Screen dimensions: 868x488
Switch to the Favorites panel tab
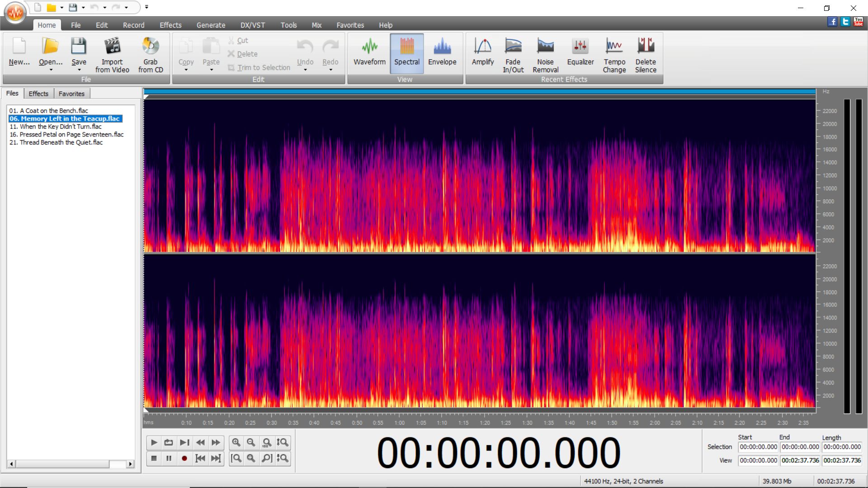71,94
